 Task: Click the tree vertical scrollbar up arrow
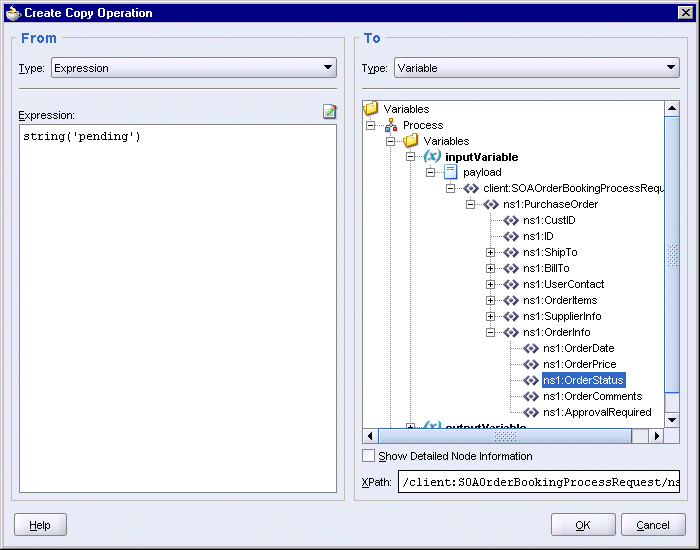[x=672, y=108]
